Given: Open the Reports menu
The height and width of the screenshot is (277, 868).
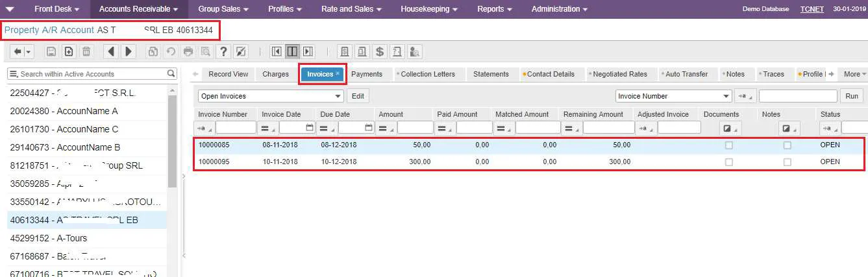Looking at the screenshot, I should 495,9.
